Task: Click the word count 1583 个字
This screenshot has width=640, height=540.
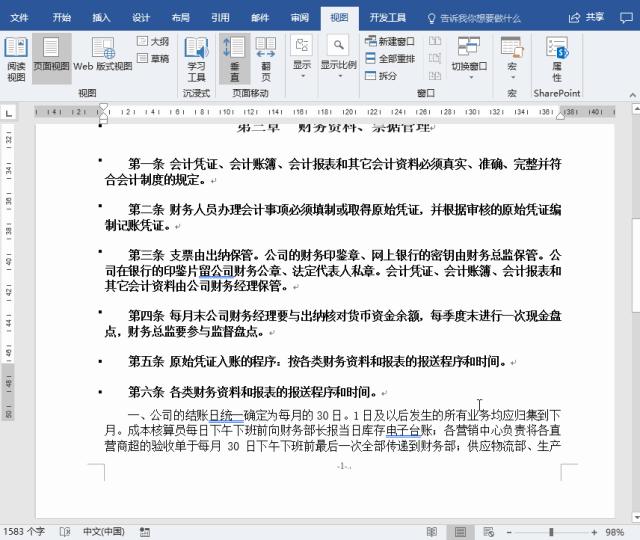Action: pos(24,532)
